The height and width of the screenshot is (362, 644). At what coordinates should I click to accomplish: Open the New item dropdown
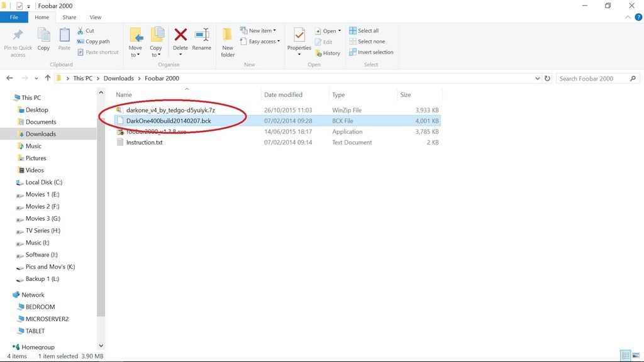[x=258, y=31]
